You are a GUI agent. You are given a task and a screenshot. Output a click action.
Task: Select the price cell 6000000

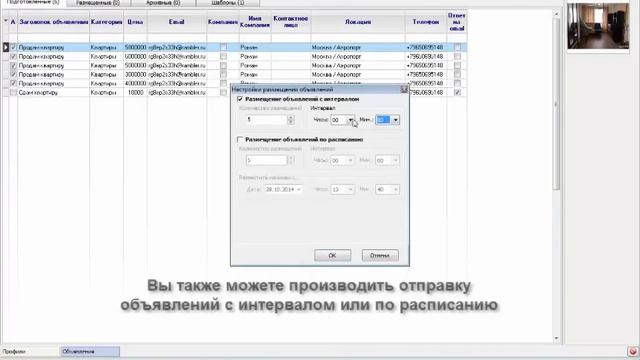pos(135,56)
